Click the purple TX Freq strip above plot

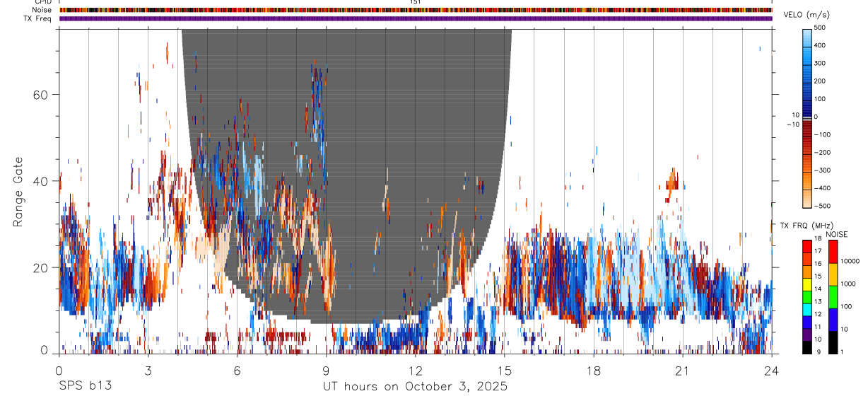click(x=416, y=19)
